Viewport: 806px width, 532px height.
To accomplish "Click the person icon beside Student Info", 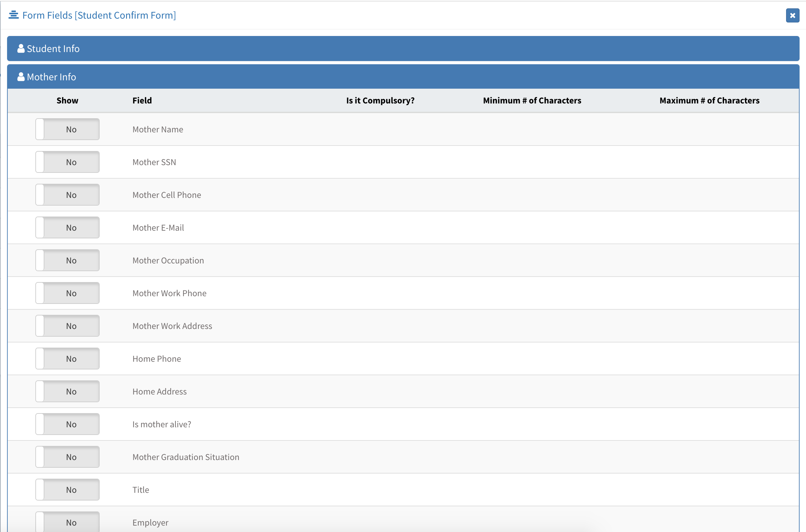I will click(21, 49).
